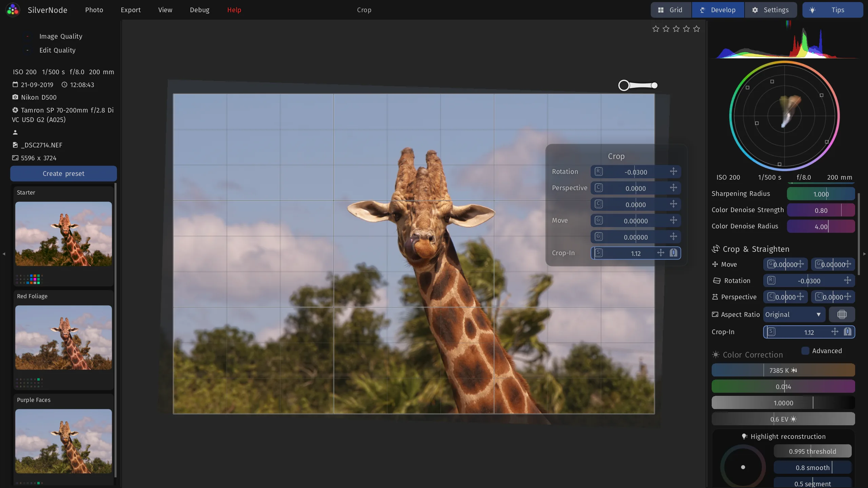Click the Crop & Straighten section icon

[715, 249]
